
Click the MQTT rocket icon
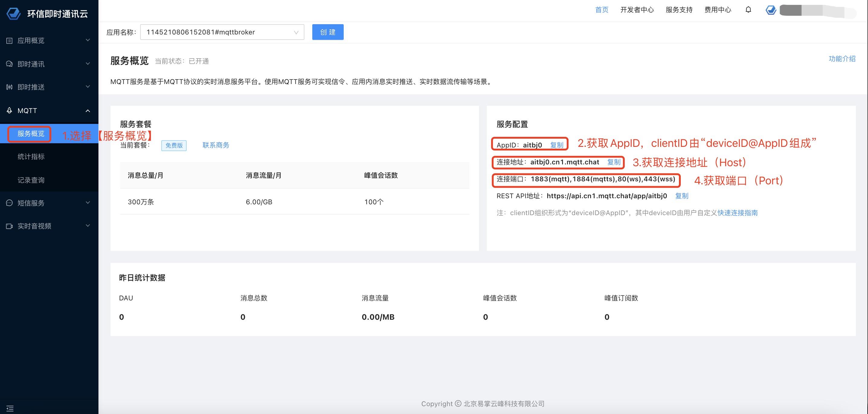(x=9, y=110)
